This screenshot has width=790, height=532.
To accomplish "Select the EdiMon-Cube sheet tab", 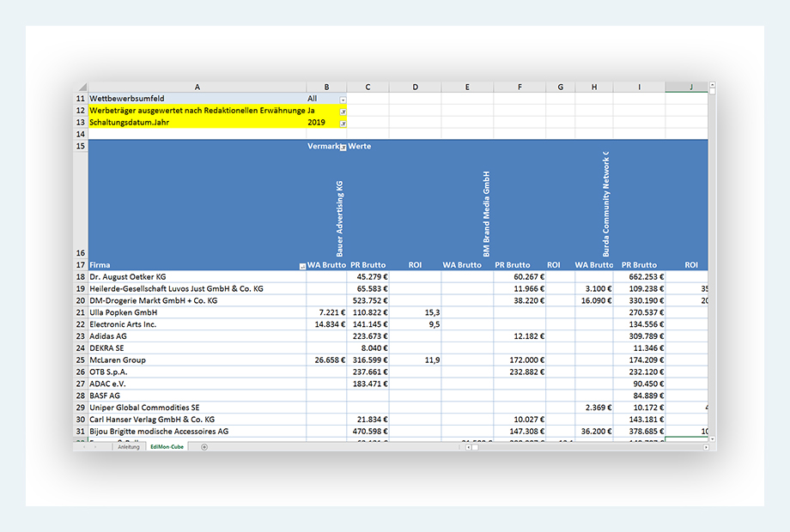I will [167, 447].
